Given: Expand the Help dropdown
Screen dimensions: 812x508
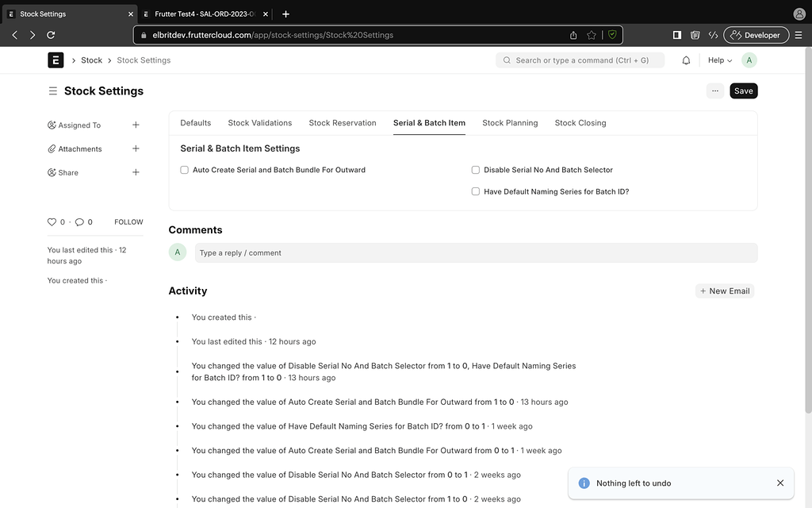Looking at the screenshot, I should [x=718, y=60].
